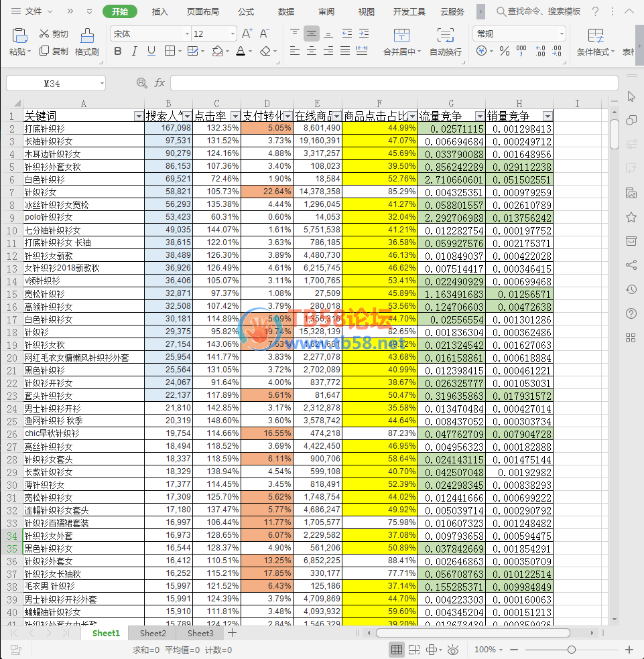
Task: Click the add new sheet plus button
Action: point(232,633)
